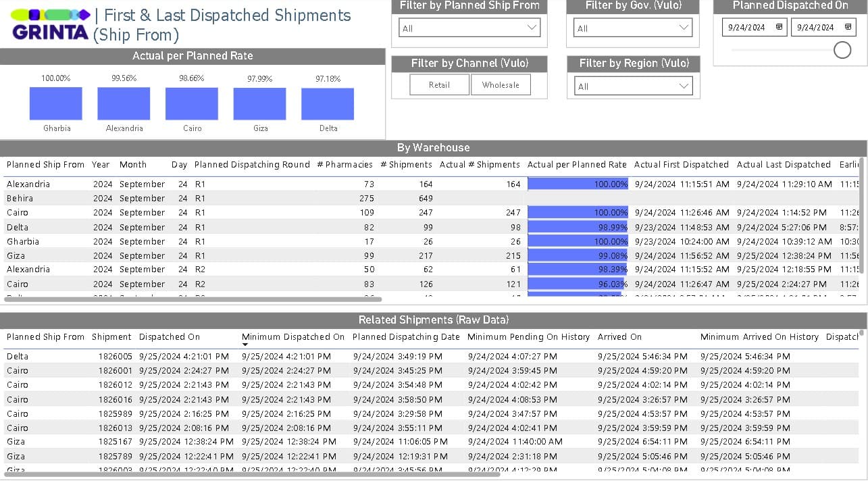This screenshot has width=868, height=483.
Task: Click By Warehouse section title
Action: [x=433, y=147]
